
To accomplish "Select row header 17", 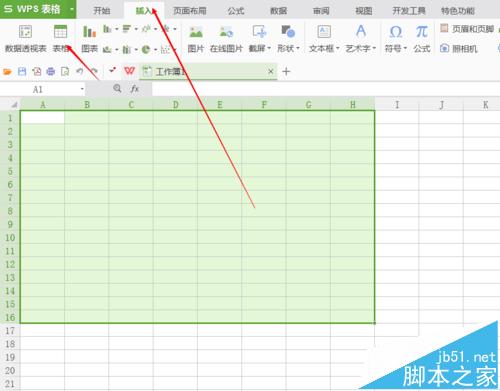I will (10, 330).
